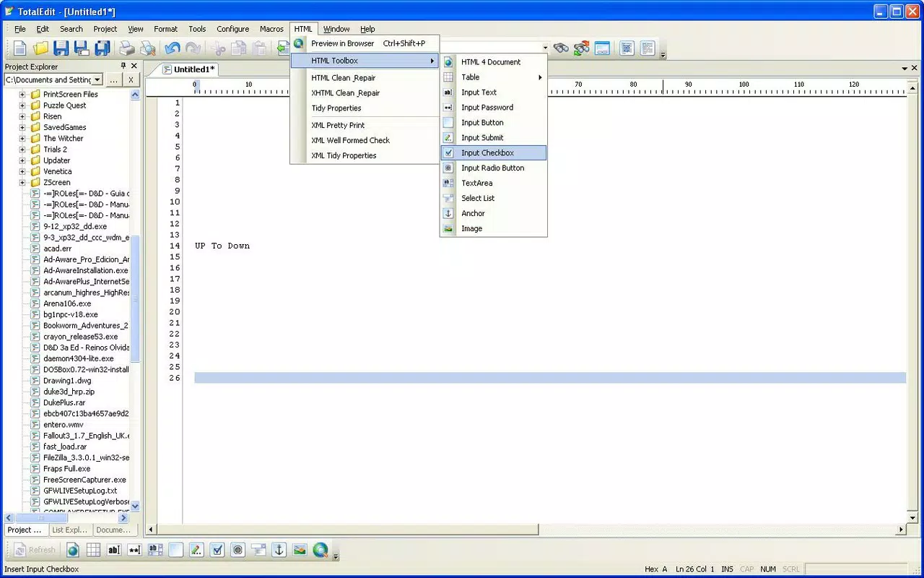The height and width of the screenshot is (578, 924).
Task: Click the Replace binoculars-with-arrows icon
Action: pyautogui.click(x=582, y=48)
